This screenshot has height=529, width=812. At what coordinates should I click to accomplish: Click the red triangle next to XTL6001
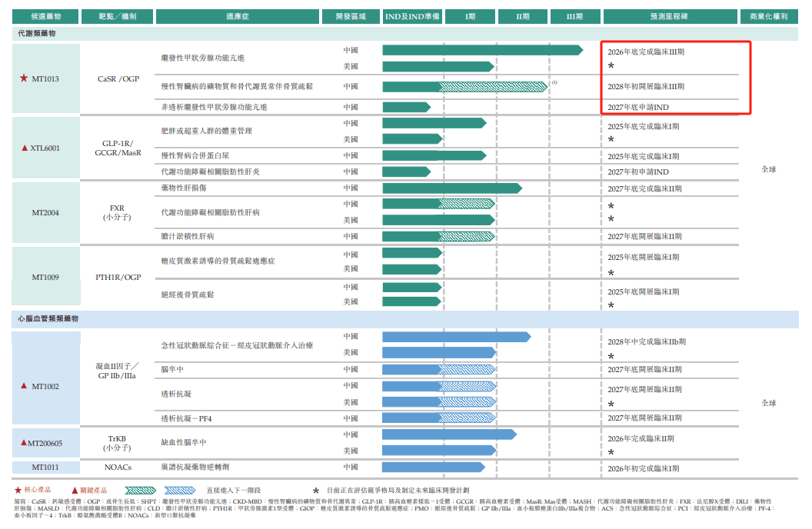25,148
